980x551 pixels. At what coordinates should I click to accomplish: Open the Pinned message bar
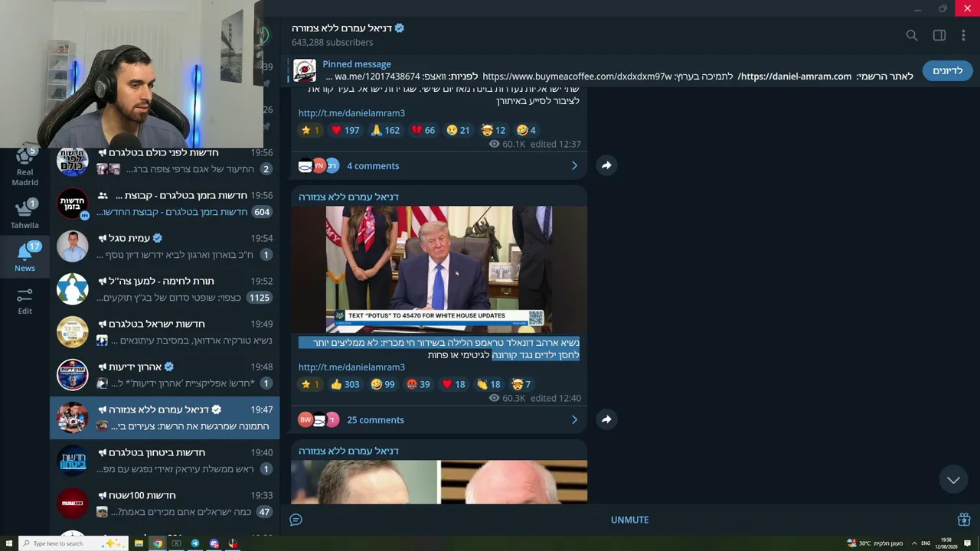click(605, 70)
